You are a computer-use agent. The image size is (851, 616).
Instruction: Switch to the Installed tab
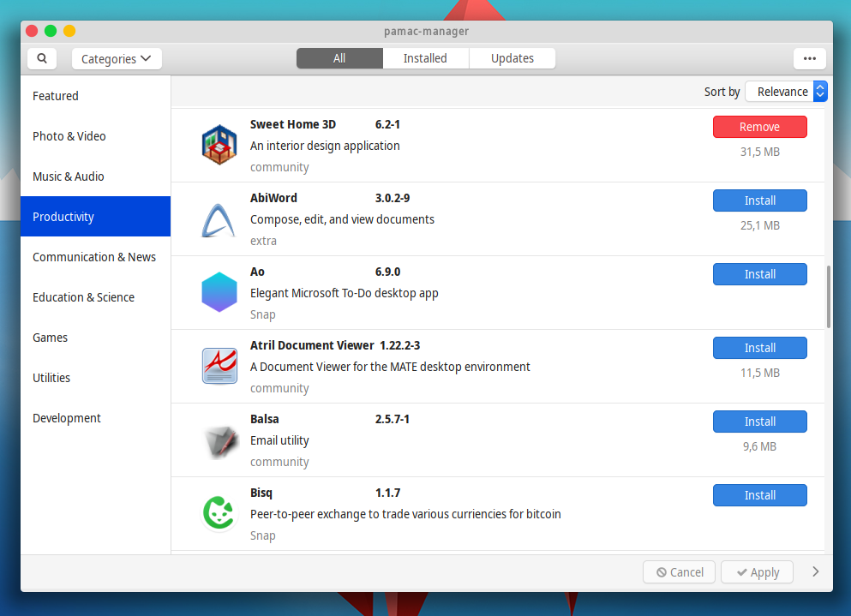425,58
